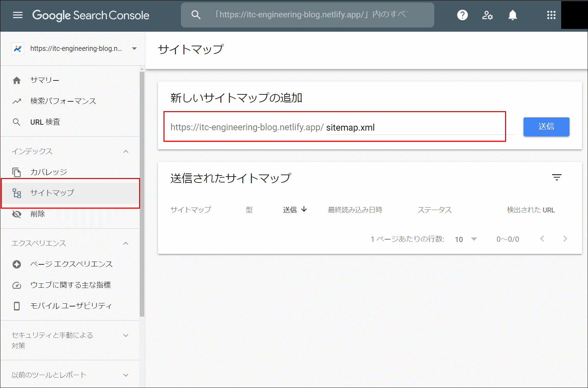Click the sidebar vertical scrollbar
This screenshot has width=588, height=388.
pos(142,194)
